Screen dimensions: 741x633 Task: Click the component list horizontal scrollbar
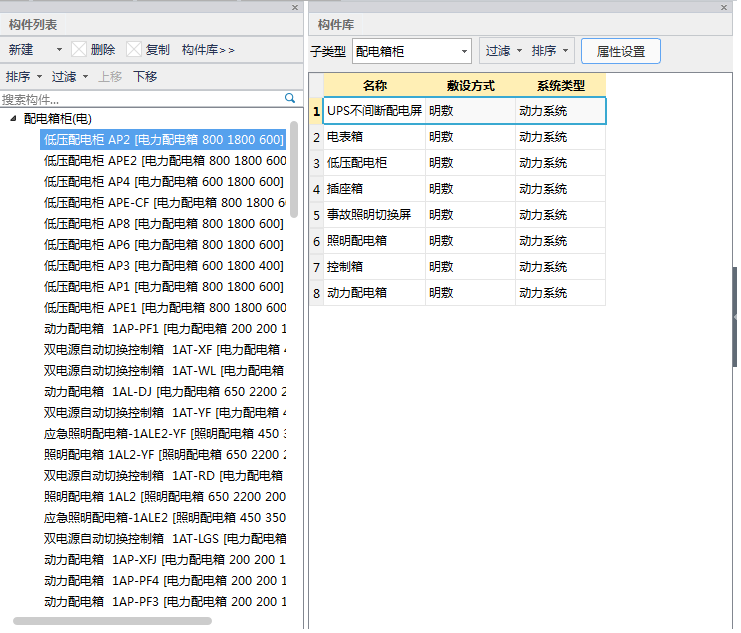click(112, 621)
